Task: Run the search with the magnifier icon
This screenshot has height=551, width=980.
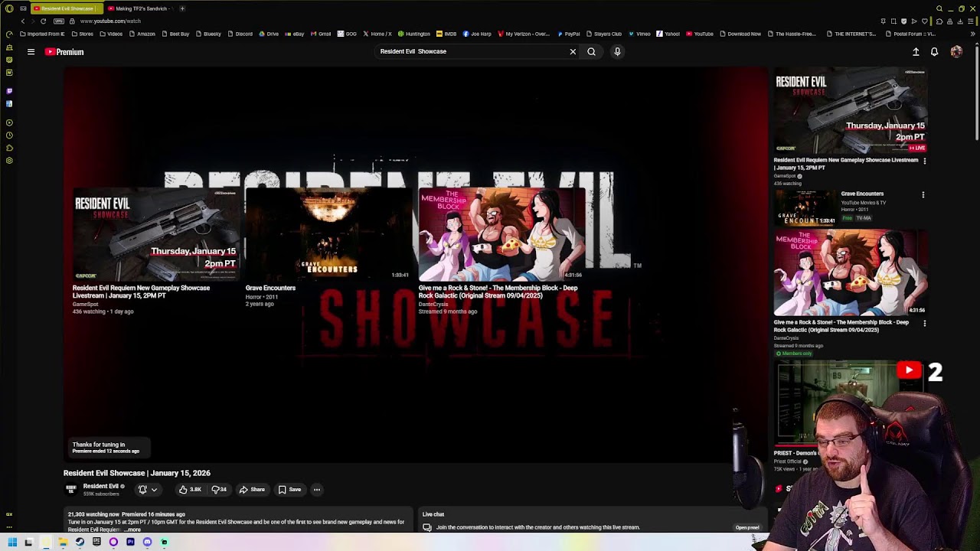Action: 591,51
